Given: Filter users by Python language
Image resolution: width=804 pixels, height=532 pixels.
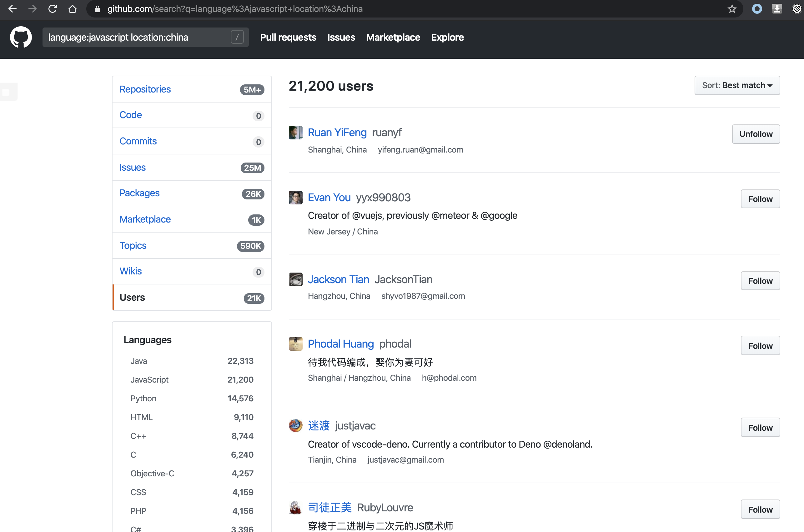Looking at the screenshot, I should pos(143,398).
